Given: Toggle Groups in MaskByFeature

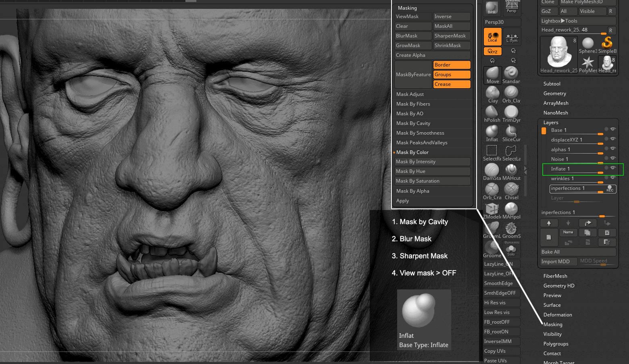Looking at the screenshot, I should click(452, 75).
